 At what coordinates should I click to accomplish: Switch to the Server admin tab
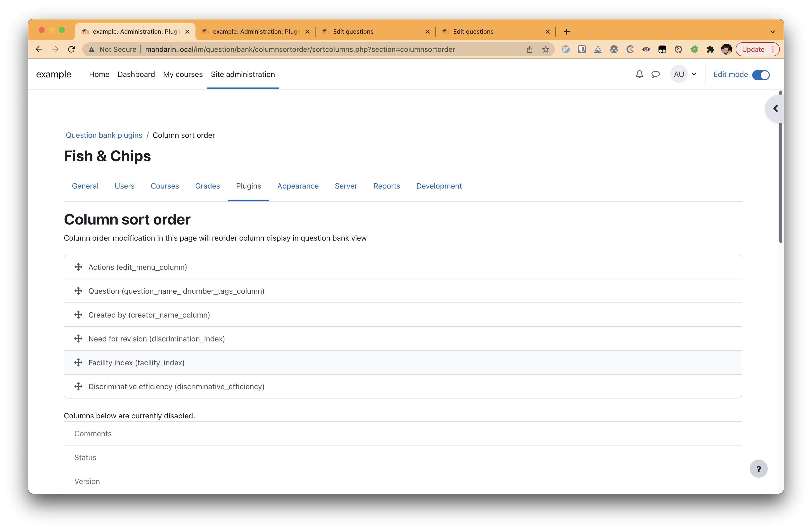[x=346, y=186]
